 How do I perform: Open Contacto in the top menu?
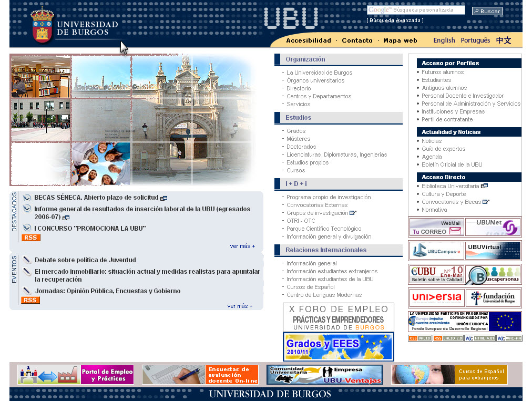click(357, 40)
